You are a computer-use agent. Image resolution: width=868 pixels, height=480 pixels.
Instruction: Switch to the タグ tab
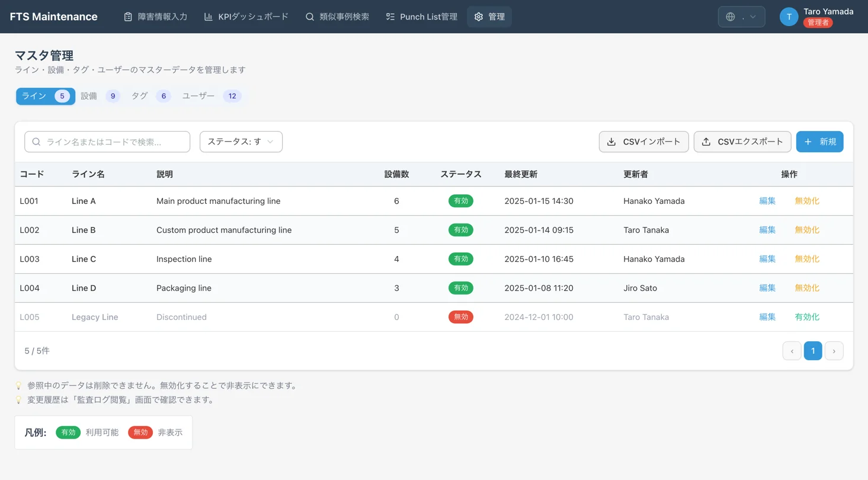pos(151,96)
